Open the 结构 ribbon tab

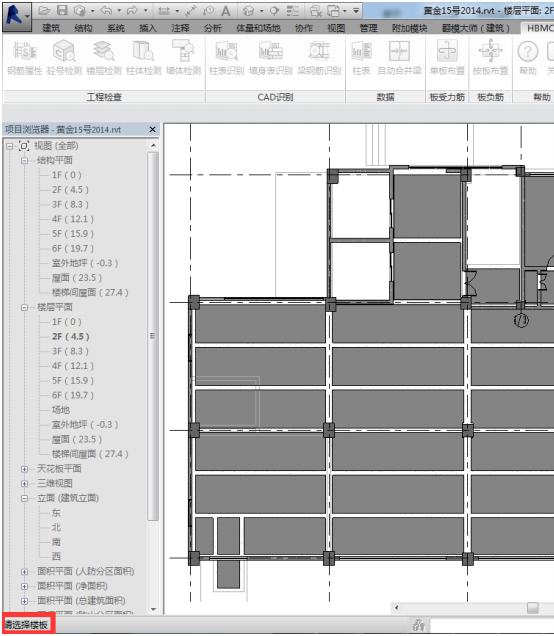click(84, 28)
